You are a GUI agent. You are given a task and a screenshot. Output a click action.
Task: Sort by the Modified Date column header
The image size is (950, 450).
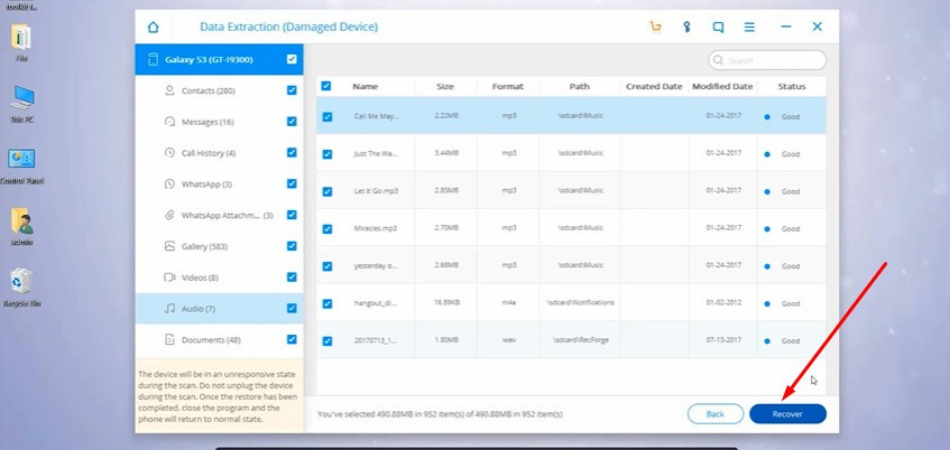click(723, 87)
